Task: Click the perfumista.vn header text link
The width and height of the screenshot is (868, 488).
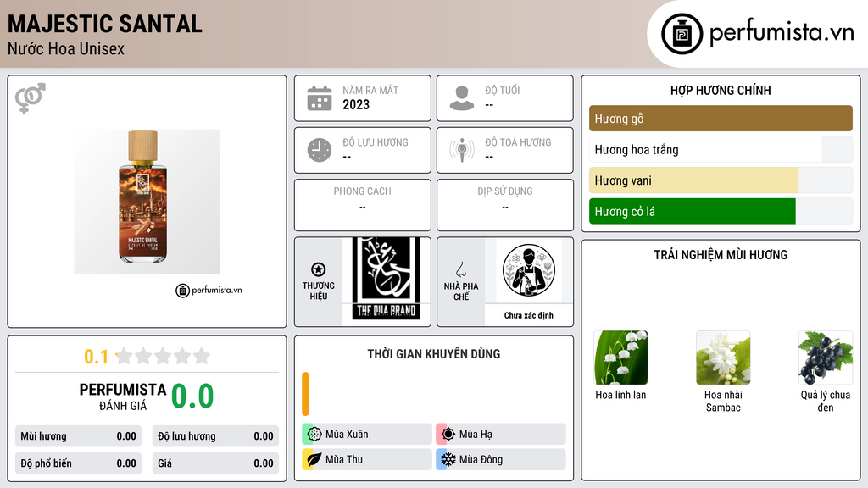Action: click(782, 32)
